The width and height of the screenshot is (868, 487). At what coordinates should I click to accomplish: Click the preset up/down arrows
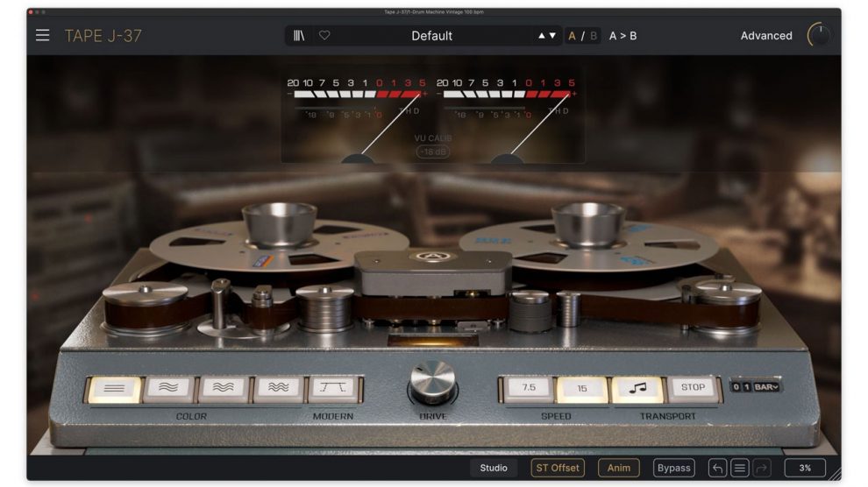(546, 36)
